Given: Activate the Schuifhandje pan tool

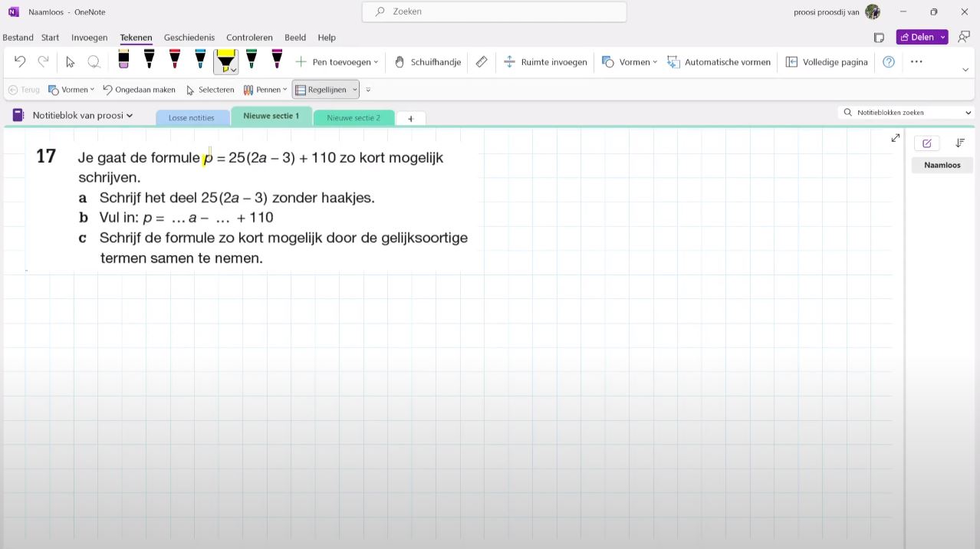Looking at the screenshot, I should click(x=427, y=62).
